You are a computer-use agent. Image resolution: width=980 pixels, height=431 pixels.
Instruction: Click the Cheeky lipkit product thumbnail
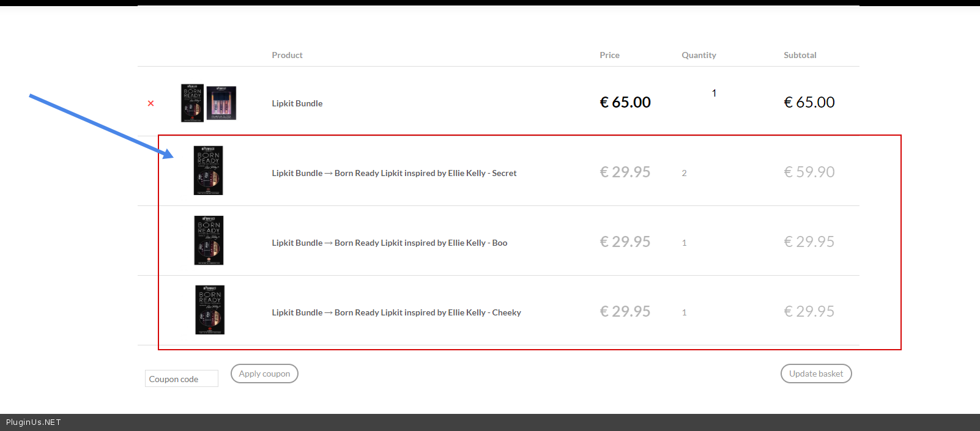pos(210,310)
